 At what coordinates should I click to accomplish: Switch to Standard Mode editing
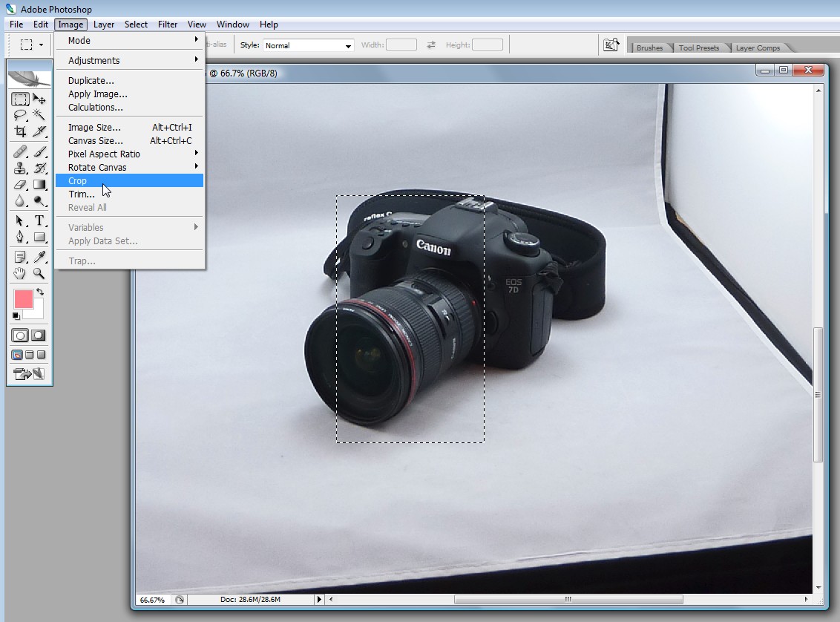[x=20, y=336]
